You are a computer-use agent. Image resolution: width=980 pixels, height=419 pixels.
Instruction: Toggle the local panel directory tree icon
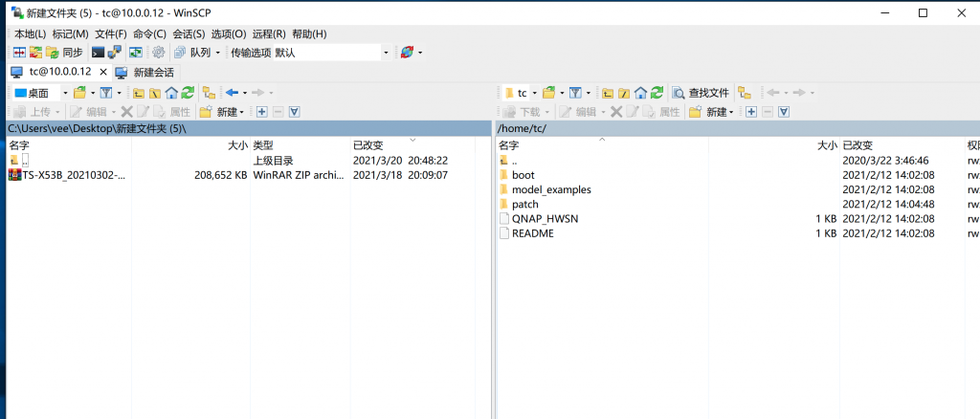[x=210, y=93]
